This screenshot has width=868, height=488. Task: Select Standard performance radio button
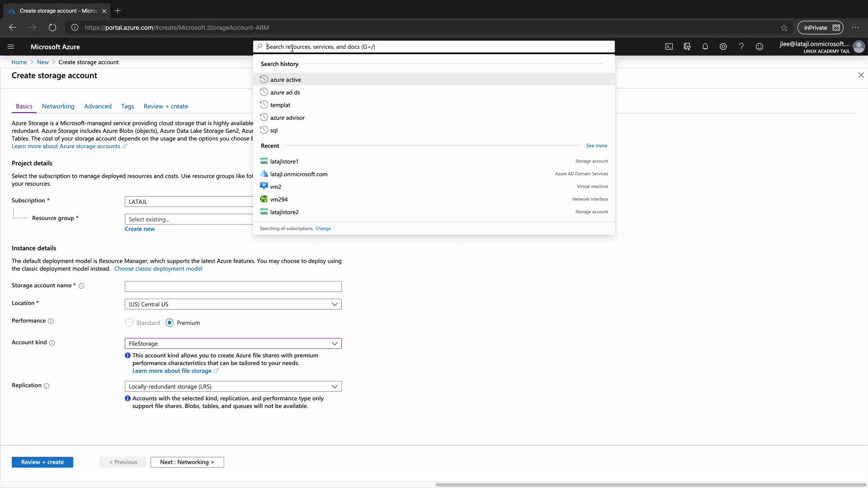point(129,323)
